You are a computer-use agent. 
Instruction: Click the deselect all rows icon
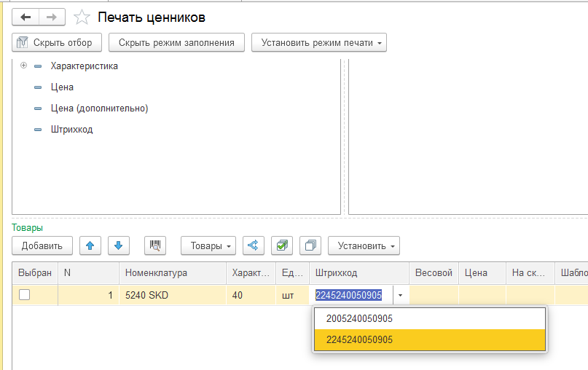(x=310, y=245)
